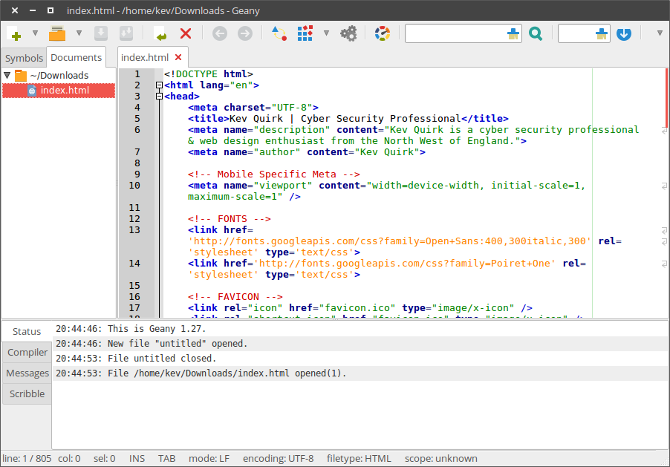Click "TAB" indicator in status bar
Image resolution: width=670 pixels, height=467 pixels.
point(166,458)
